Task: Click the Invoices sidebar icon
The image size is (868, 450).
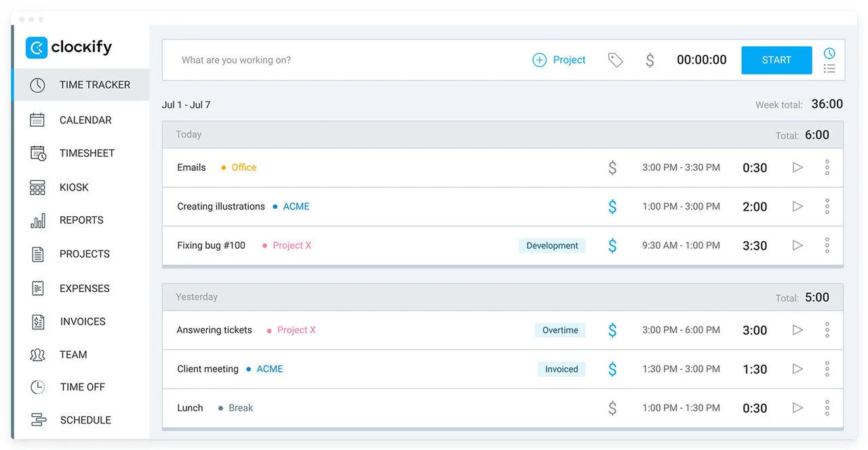Action: click(x=38, y=322)
